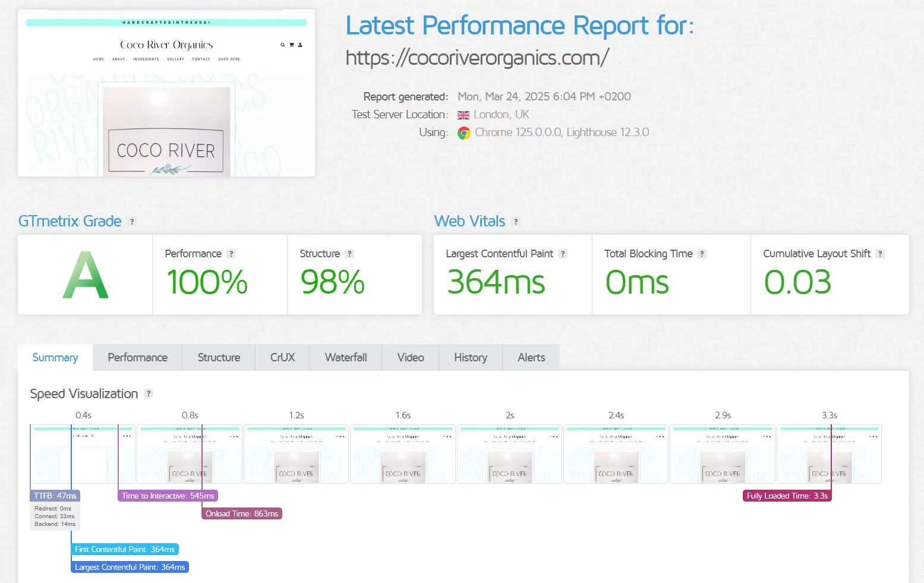924x583 pixels.
Task: Switch to the Performance tab
Action: pos(138,358)
